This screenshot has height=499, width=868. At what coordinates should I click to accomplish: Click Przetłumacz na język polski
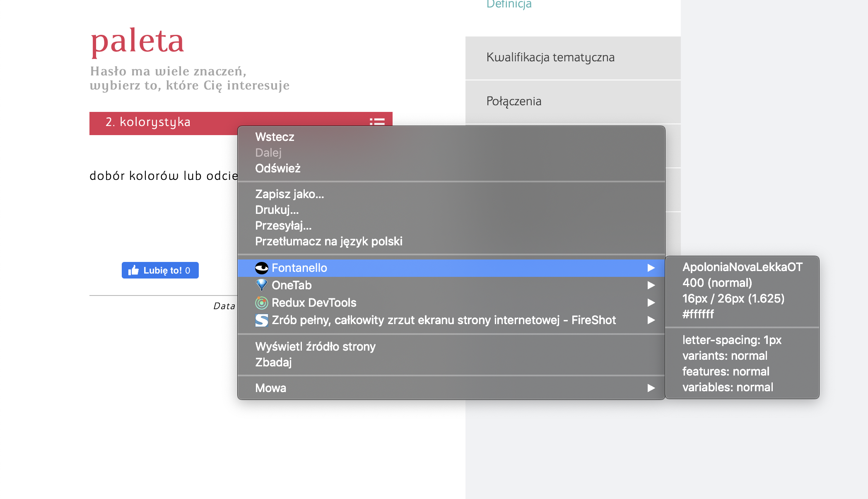point(329,241)
